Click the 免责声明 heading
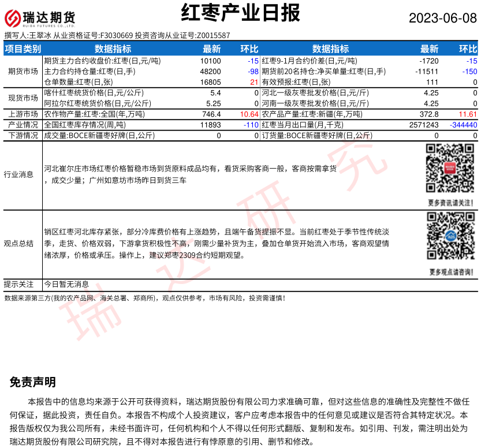The width and height of the screenshot is (481, 448). click(x=32, y=382)
